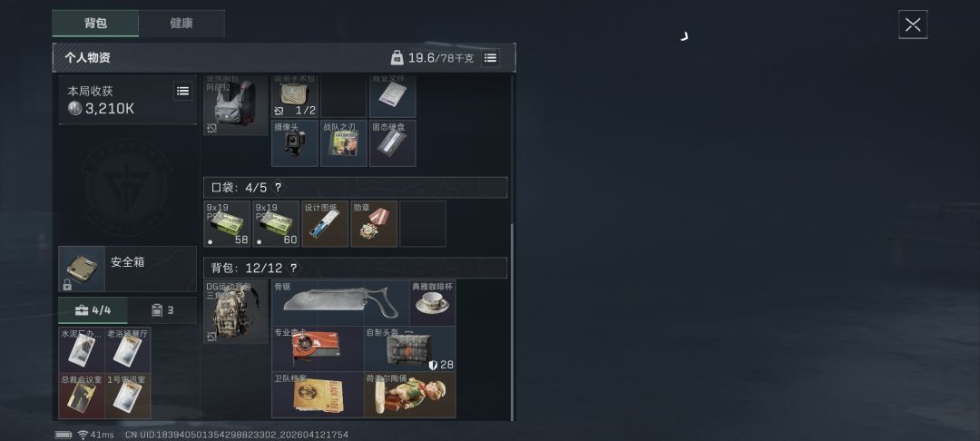The width and height of the screenshot is (980, 441).
Task: Select the 战队之刃 magazine item
Action: (x=344, y=143)
